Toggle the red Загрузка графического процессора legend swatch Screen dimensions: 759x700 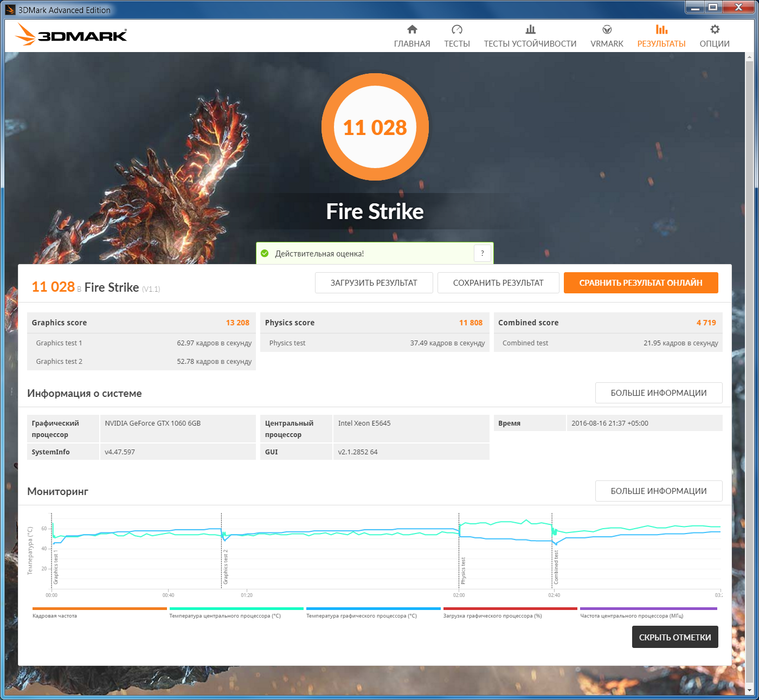pos(510,608)
